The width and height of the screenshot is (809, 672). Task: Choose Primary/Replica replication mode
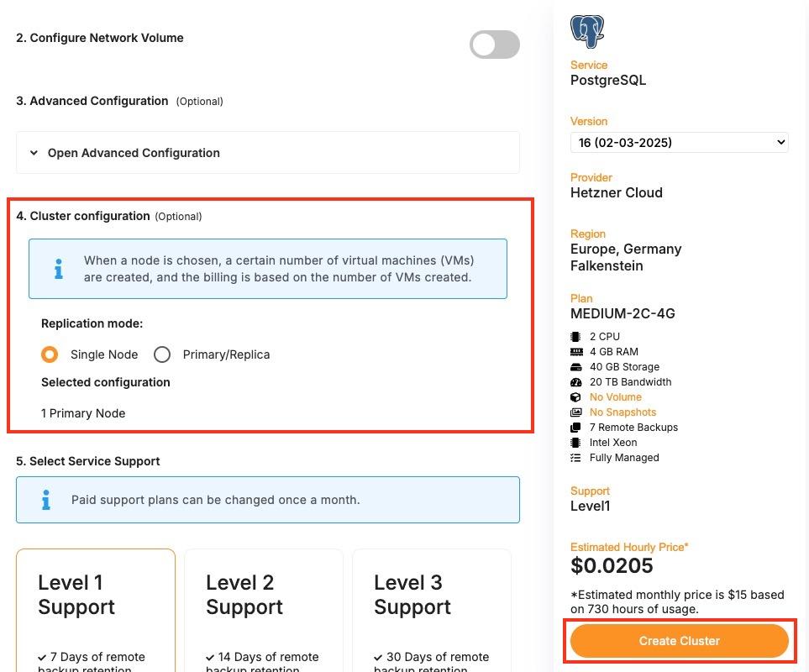162,354
